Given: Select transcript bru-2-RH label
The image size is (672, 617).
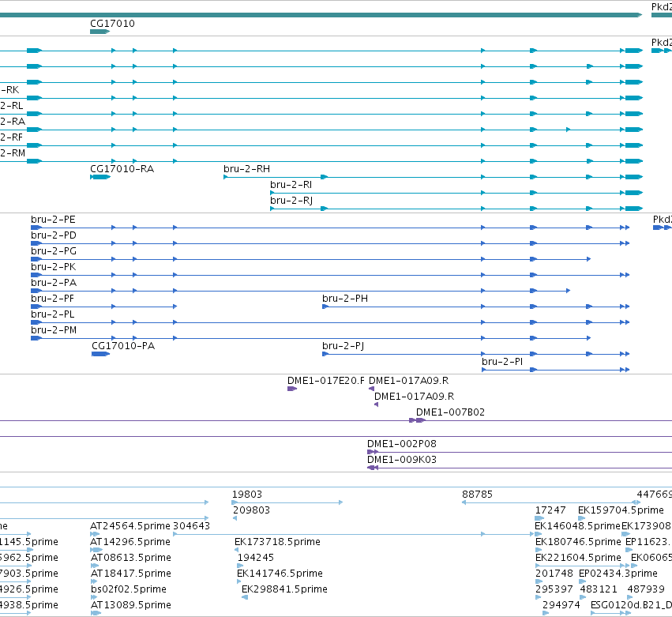Looking at the screenshot, I should coord(247,169).
